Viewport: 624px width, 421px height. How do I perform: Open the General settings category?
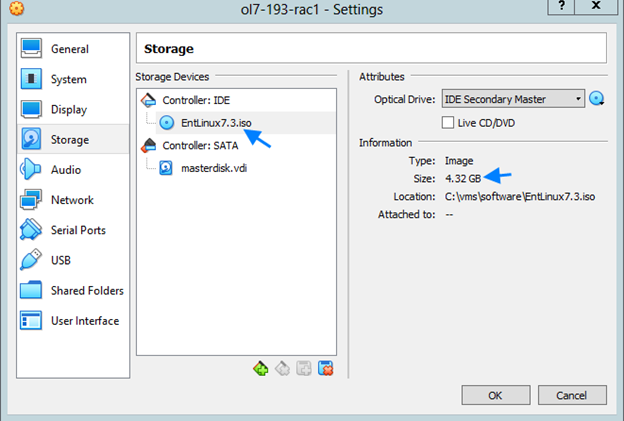coord(73,49)
